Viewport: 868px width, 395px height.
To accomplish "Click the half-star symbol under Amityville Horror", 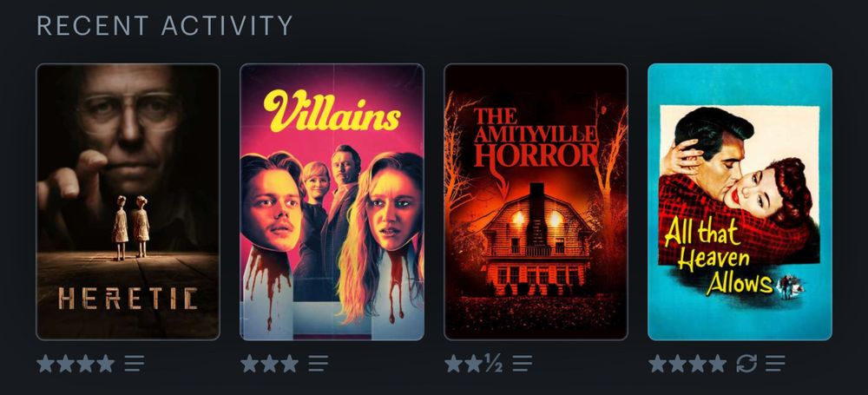I will (x=494, y=364).
